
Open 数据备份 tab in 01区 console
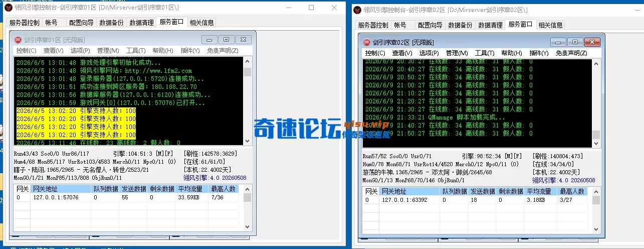pyautogui.click(x=111, y=23)
